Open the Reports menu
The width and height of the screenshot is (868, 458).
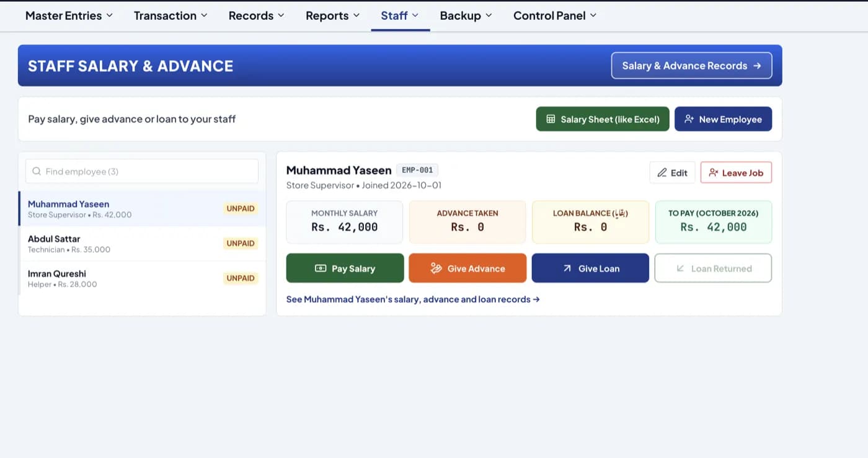coord(332,15)
